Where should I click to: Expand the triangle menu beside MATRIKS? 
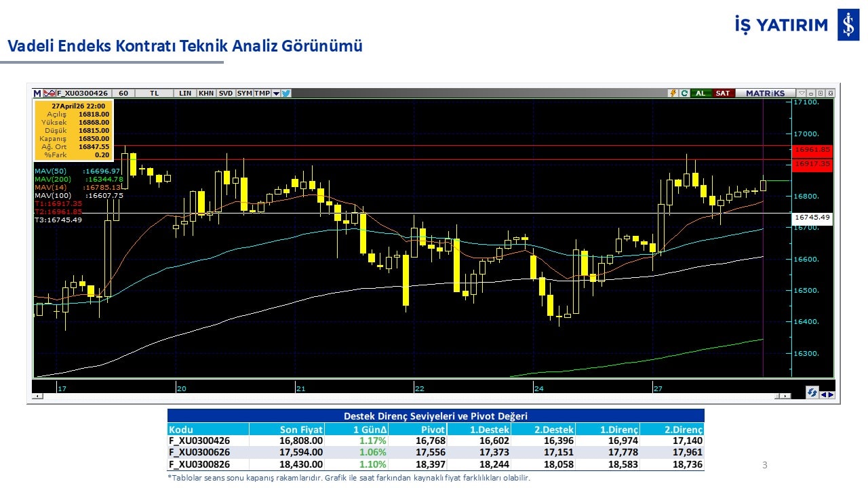(x=802, y=94)
